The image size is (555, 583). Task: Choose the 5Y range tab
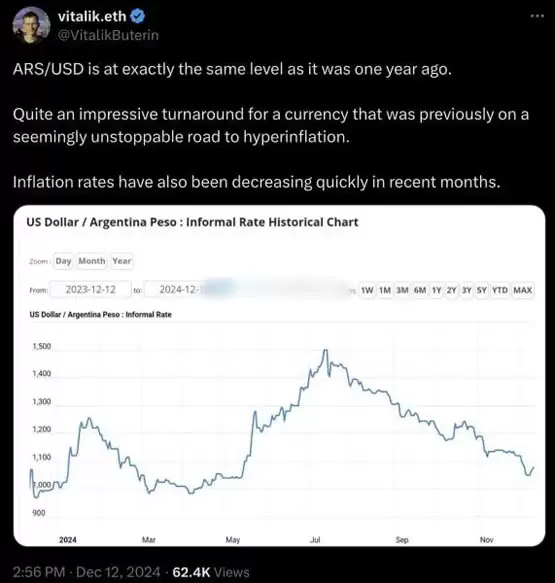click(x=481, y=290)
